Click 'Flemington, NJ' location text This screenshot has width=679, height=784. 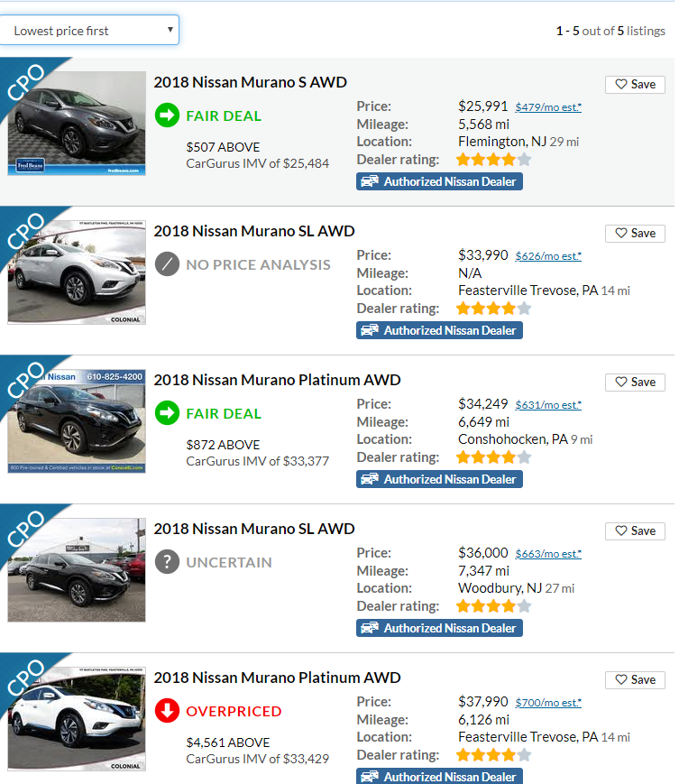pyautogui.click(x=502, y=142)
